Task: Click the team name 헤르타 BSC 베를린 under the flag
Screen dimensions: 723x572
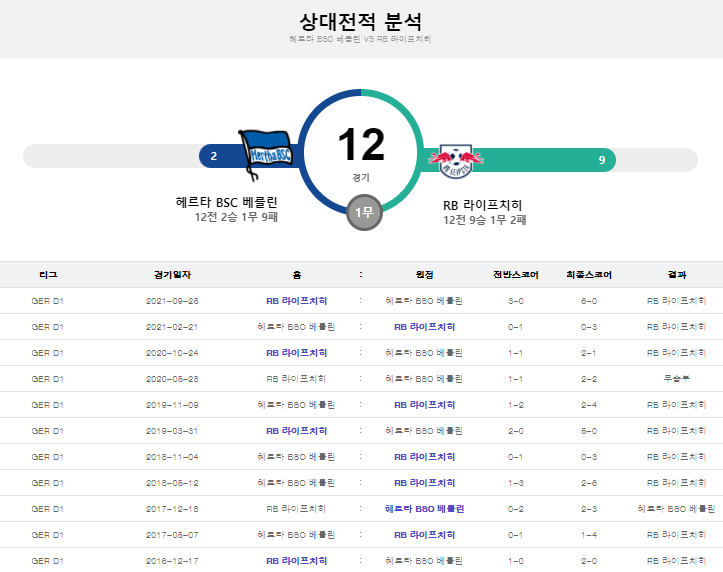Action: coord(226,202)
